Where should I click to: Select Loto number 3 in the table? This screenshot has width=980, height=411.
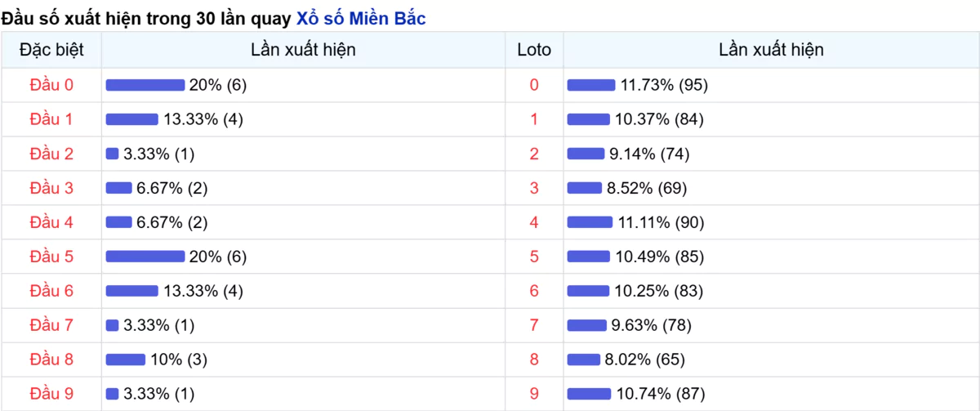point(534,188)
